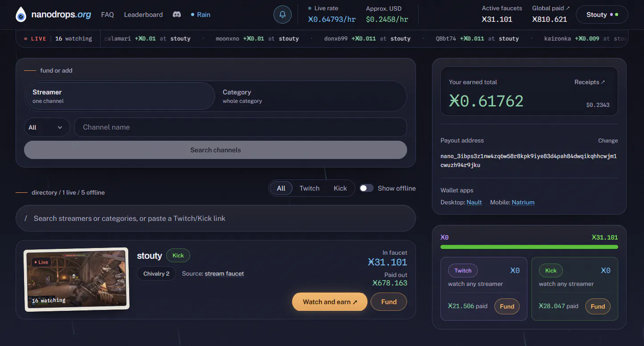The image size is (644, 346).
Task: Click the Search channels button
Action: (216, 150)
